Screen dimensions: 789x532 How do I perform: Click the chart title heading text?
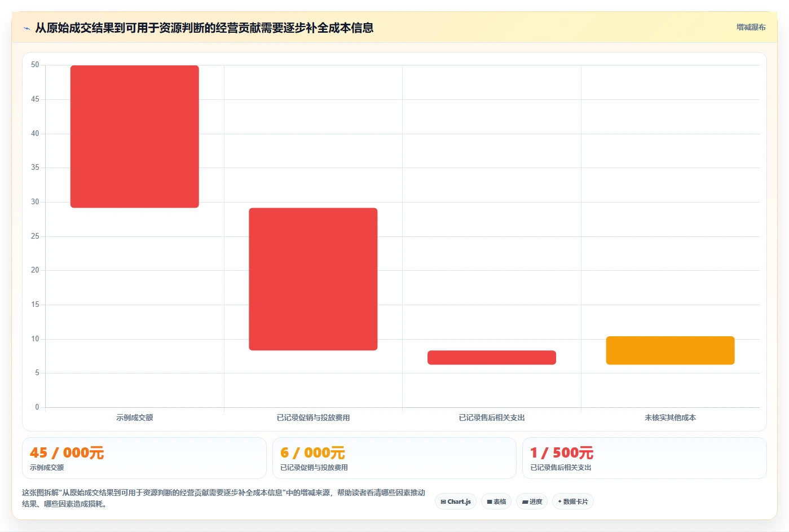204,28
